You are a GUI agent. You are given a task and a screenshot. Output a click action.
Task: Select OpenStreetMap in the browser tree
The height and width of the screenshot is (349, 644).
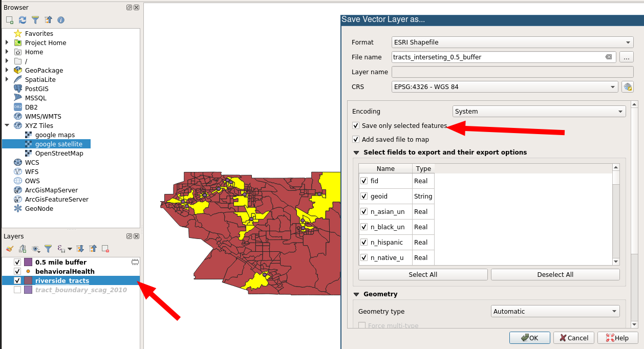(59, 154)
